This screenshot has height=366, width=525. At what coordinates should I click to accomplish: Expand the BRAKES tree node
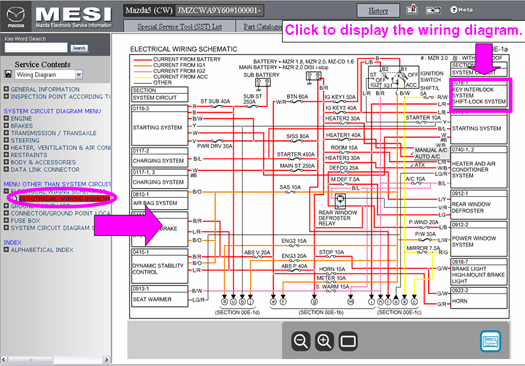[6, 126]
